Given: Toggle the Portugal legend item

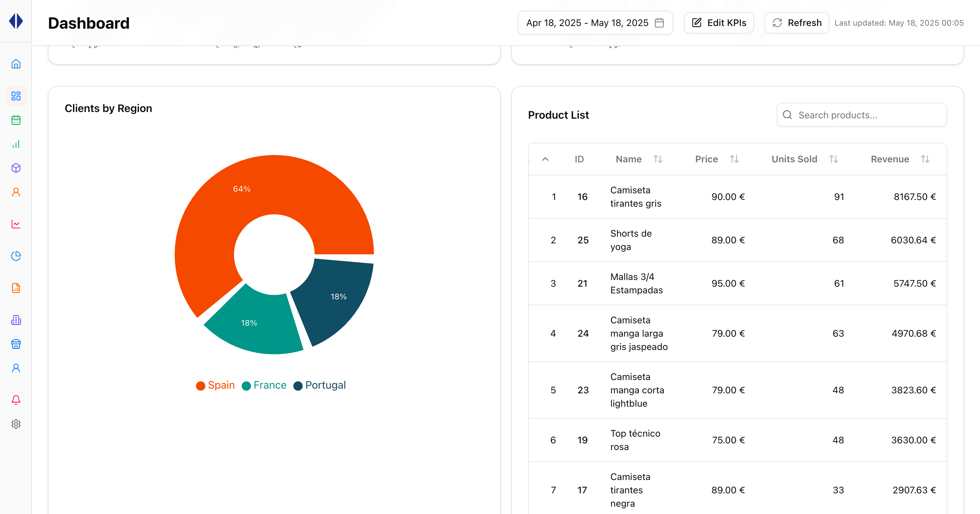Looking at the screenshot, I should [x=320, y=385].
